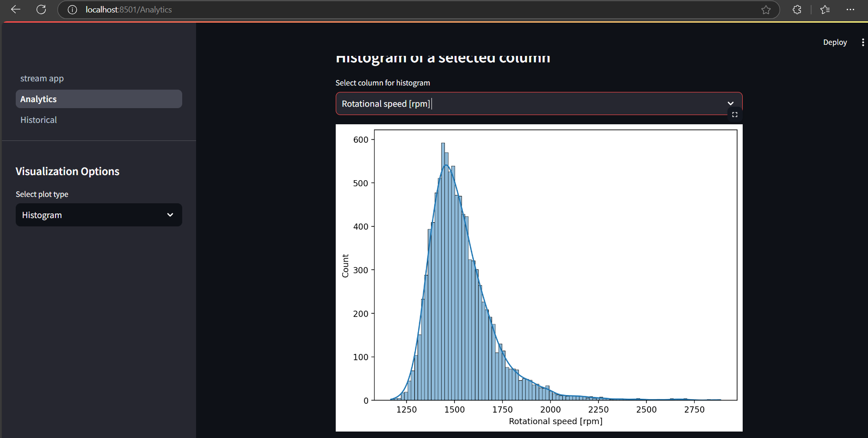The height and width of the screenshot is (438, 868).
Task: Click the histogram plot image
Action: click(x=539, y=278)
